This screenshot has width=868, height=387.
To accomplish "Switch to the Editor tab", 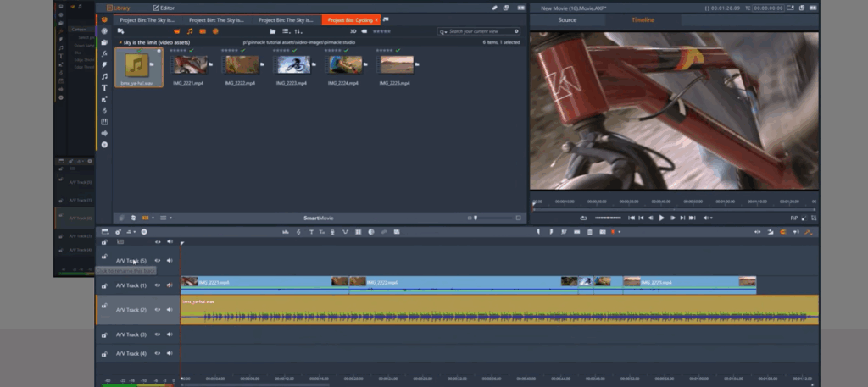I will pos(164,8).
